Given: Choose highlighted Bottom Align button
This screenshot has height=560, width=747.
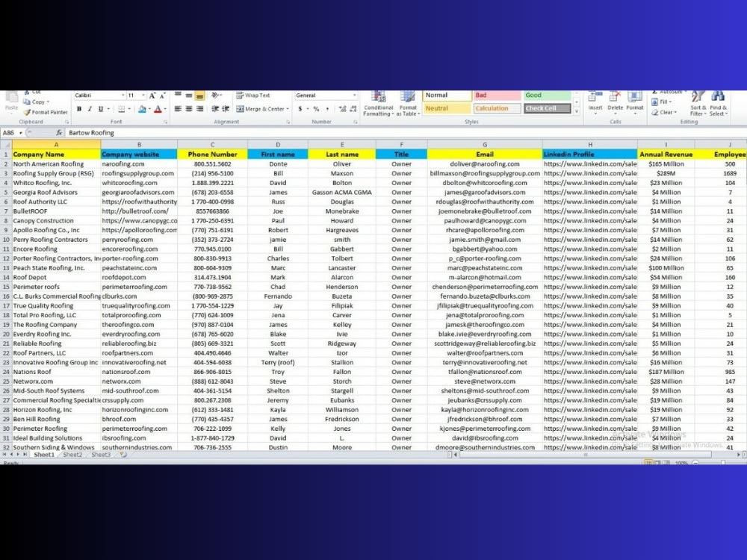Looking at the screenshot, I should (199, 96).
